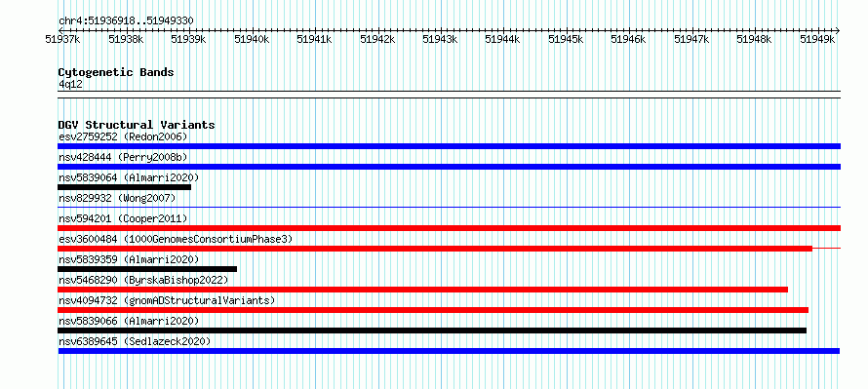Image resolution: width=868 pixels, height=389 pixels.
Task: Click the nsv829932 (Wong2007) label
Action: tap(117, 198)
